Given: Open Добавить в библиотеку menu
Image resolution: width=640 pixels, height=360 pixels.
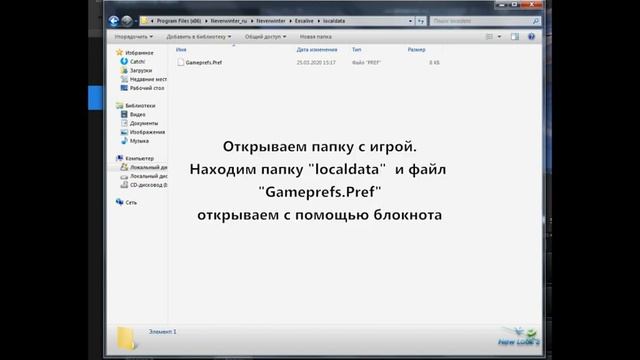Looking at the screenshot, I should click(198, 37).
